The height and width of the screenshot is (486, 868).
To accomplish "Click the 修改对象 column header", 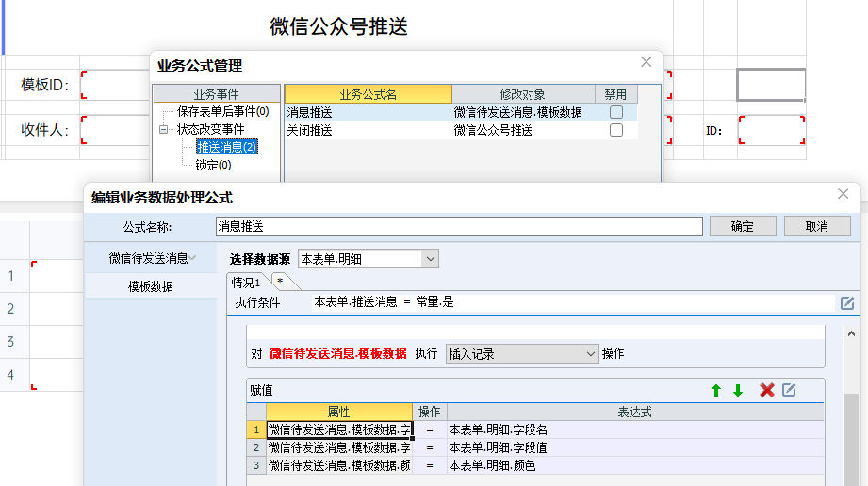I will [523, 94].
